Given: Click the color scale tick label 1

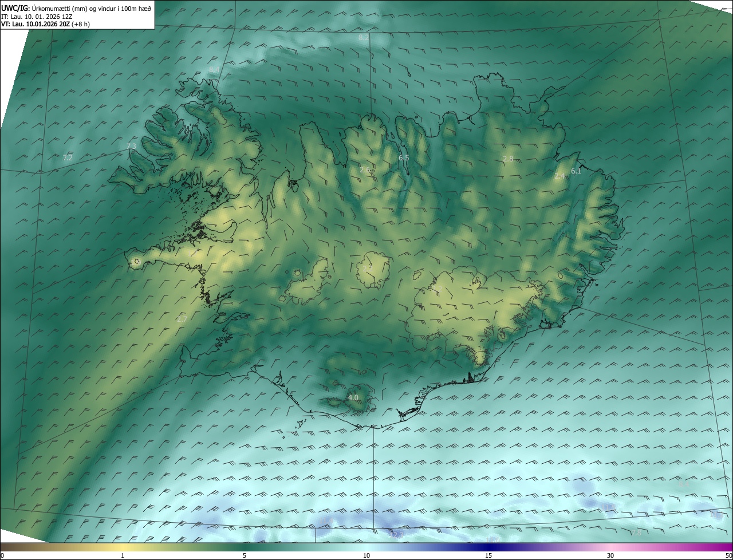Looking at the screenshot, I should pos(123,556).
